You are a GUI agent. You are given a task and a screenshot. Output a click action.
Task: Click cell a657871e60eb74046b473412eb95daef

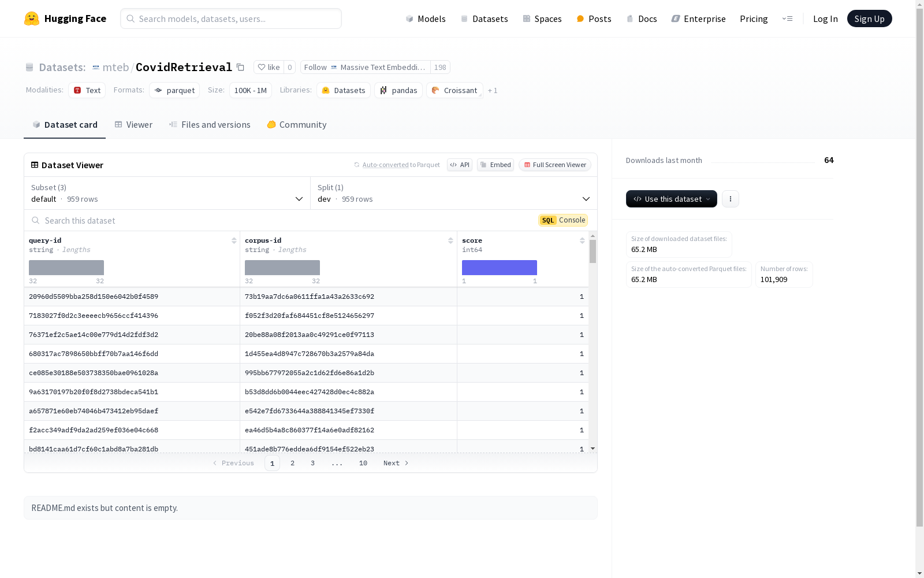tap(132, 411)
